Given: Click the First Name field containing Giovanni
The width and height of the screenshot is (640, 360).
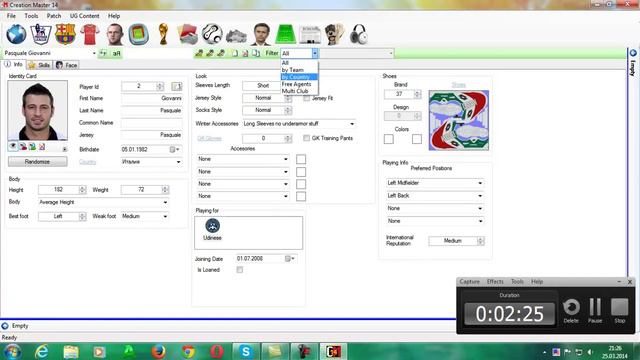Looking at the screenshot, I should (x=152, y=98).
